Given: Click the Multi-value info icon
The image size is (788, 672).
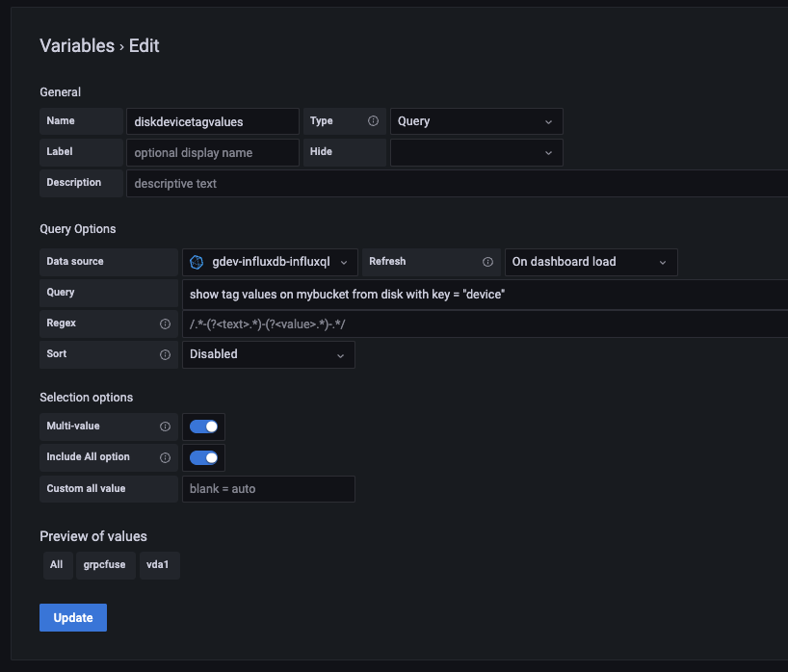Looking at the screenshot, I should (x=165, y=426).
